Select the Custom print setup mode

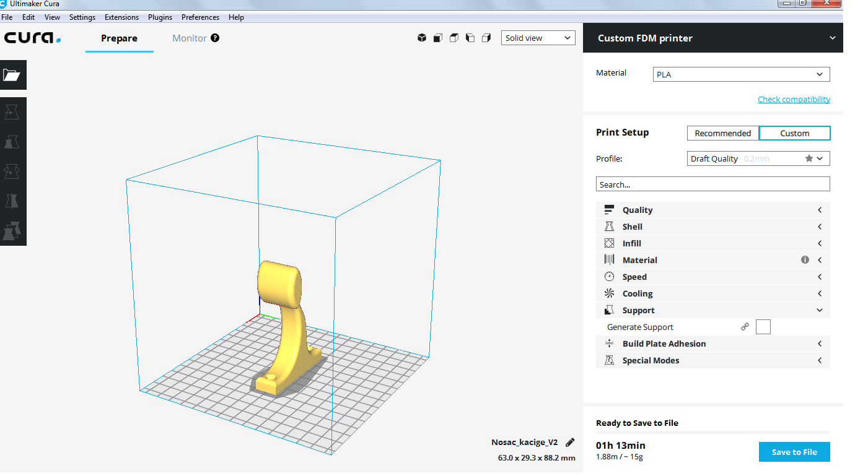794,133
